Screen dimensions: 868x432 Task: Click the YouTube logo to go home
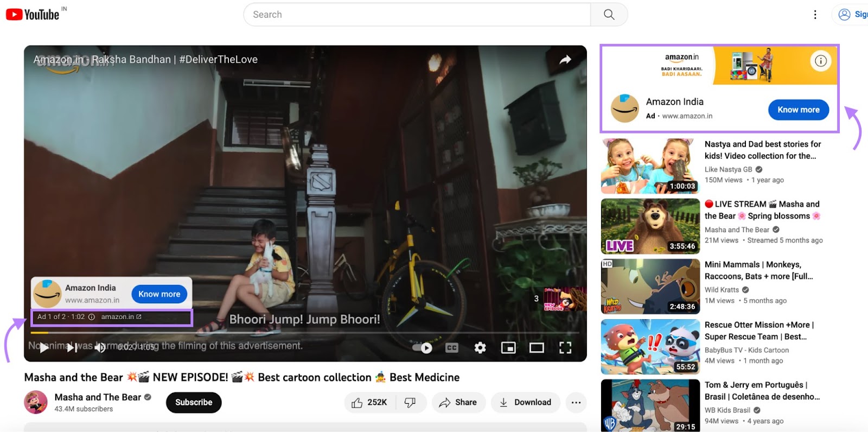[x=33, y=15]
